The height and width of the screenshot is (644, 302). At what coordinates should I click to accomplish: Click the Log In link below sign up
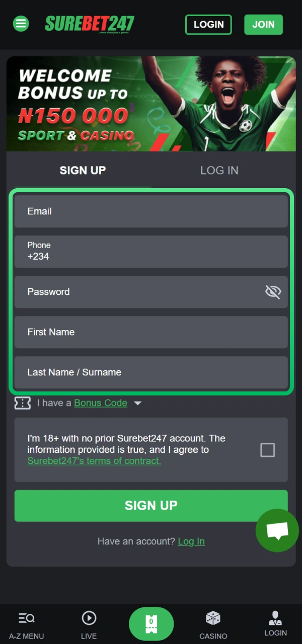[191, 541]
